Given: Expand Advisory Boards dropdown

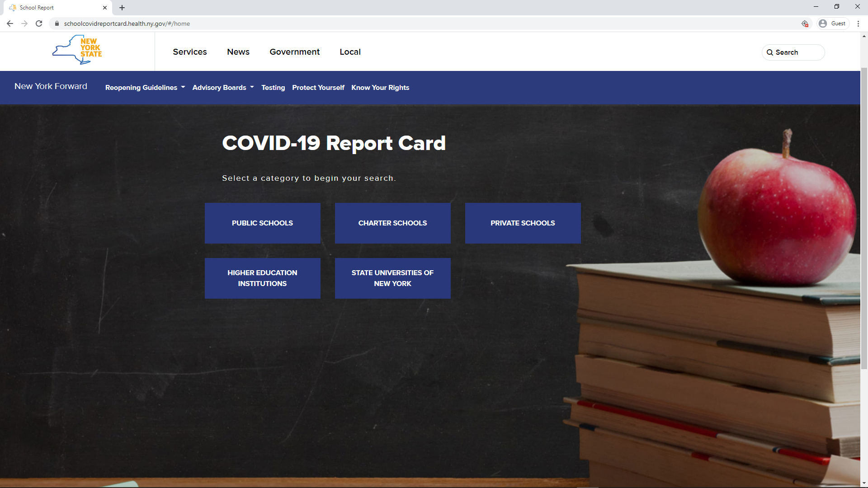Looking at the screenshot, I should tap(223, 88).
